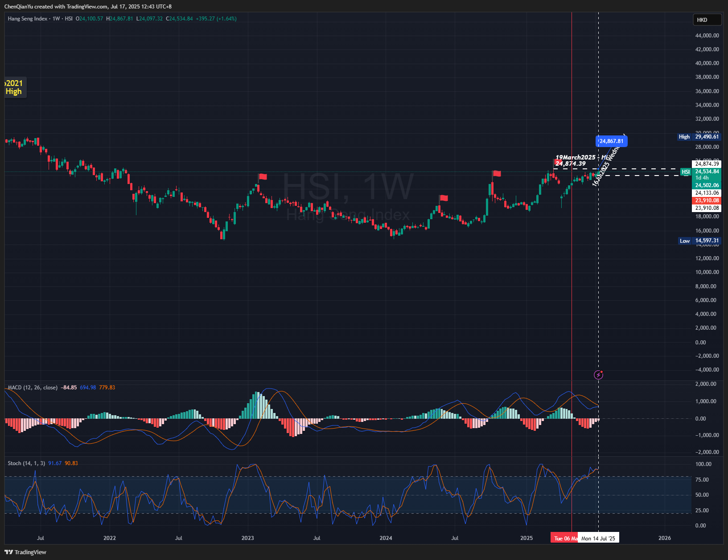This screenshot has height=560, width=728.
Task: Click the Stoch %D value 90.83
Action: pos(71,463)
